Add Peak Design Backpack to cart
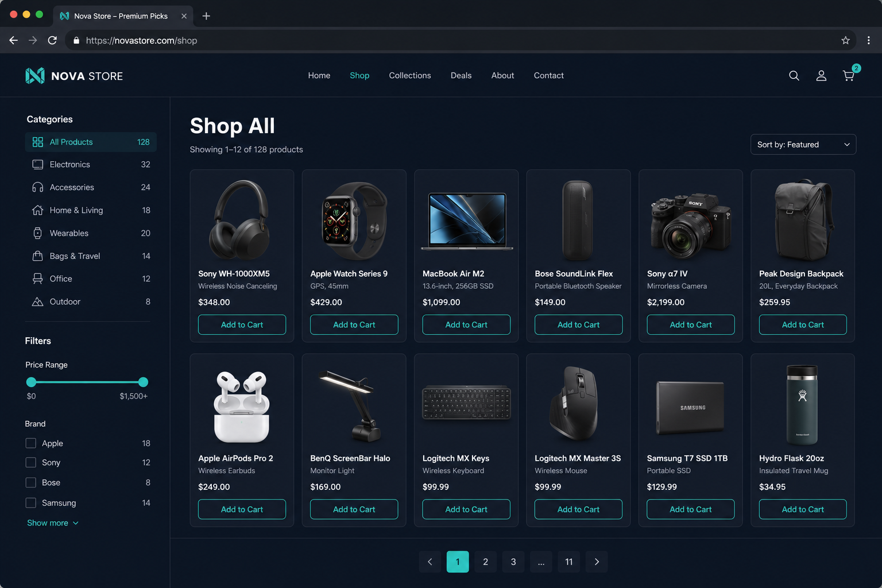This screenshot has width=882, height=588. point(803,324)
